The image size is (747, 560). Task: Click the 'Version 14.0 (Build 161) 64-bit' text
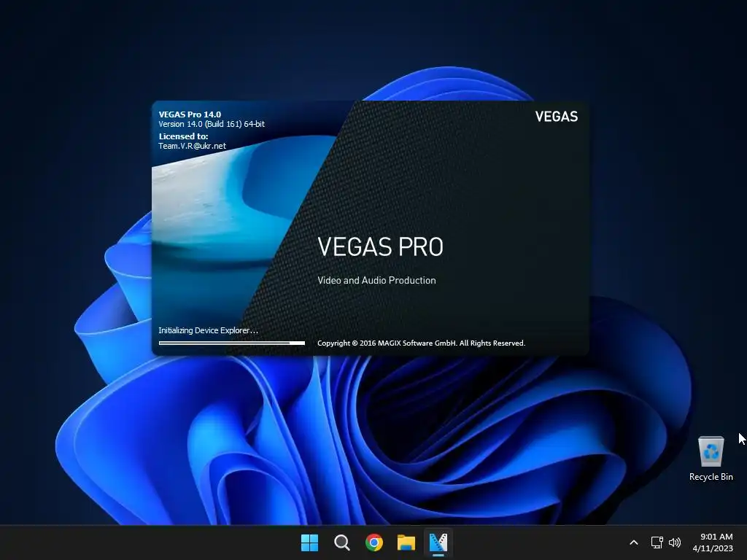pos(212,124)
